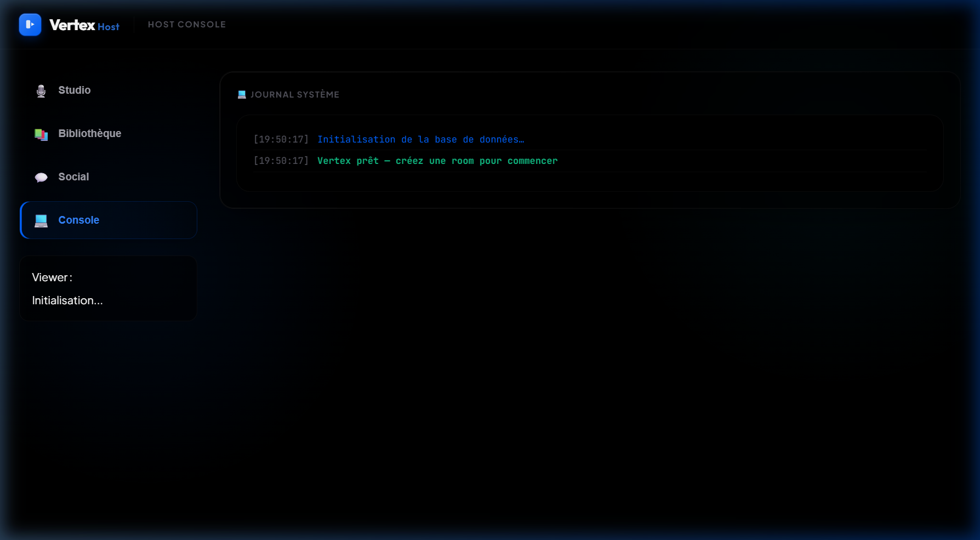Click the Vertex play logo icon
980x540 pixels.
30,25
